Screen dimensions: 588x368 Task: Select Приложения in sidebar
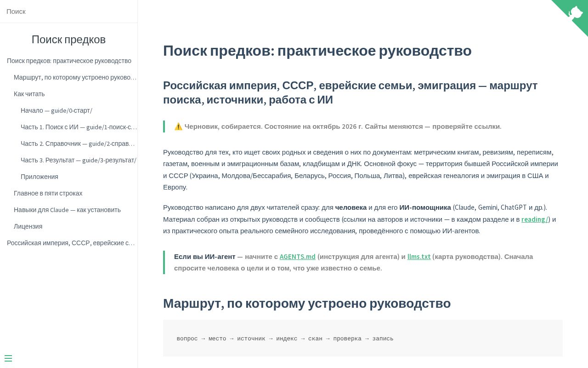click(40, 177)
